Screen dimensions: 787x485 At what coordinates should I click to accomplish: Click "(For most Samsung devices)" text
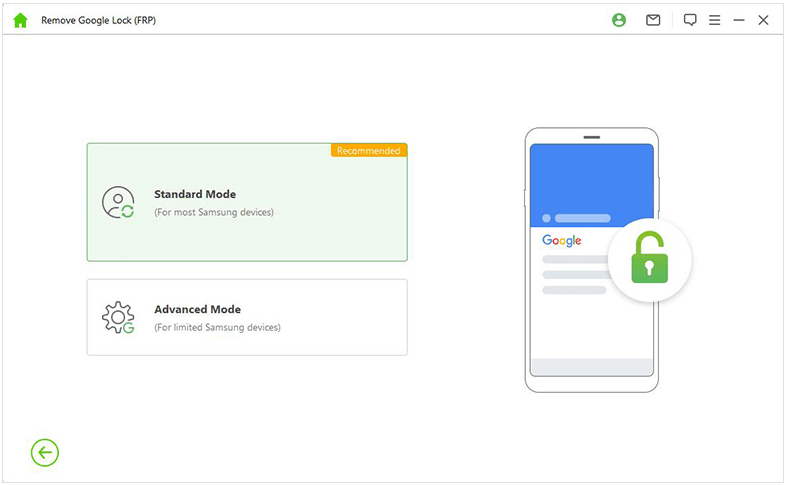214,212
